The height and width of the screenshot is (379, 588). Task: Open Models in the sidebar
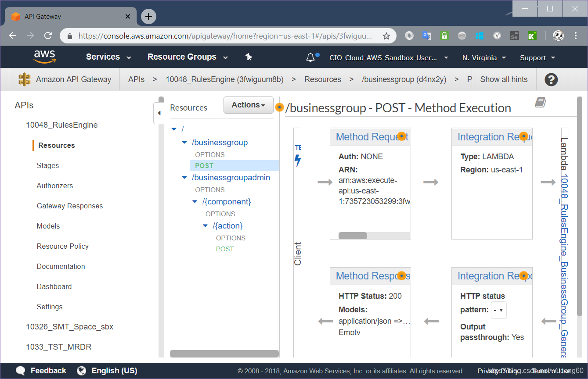[x=48, y=226]
